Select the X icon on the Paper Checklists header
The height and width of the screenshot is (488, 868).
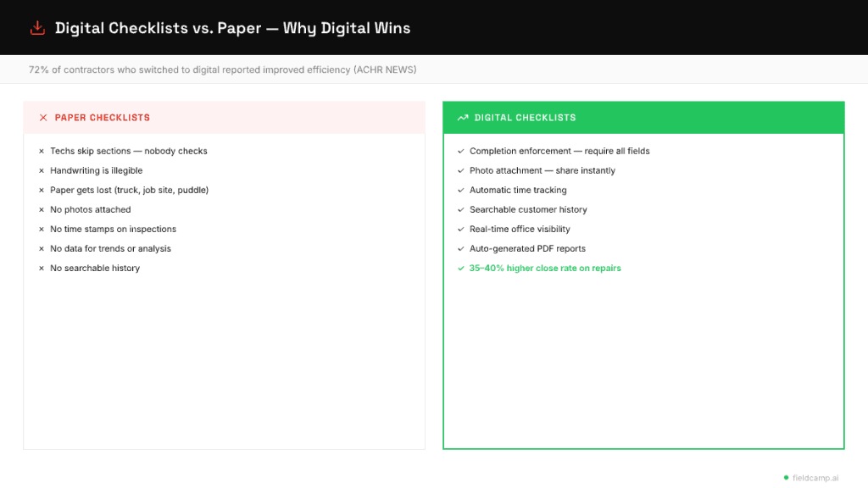pyautogui.click(x=43, y=117)
